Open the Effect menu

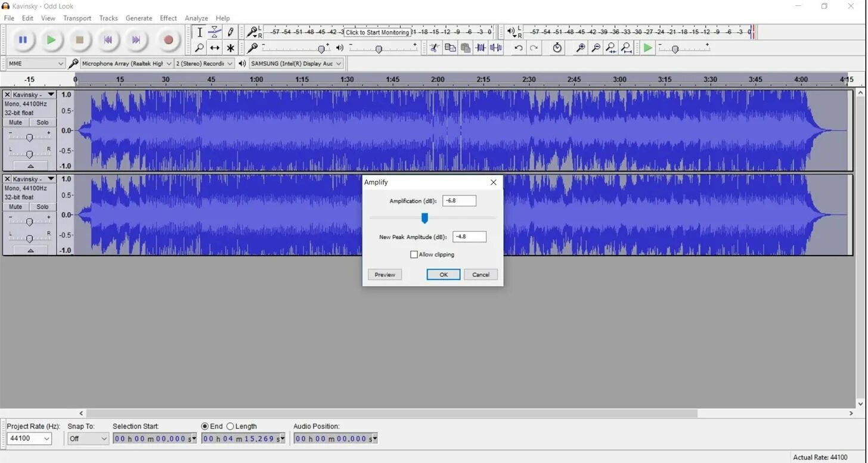pyautogui.click(x=168, y=18)
